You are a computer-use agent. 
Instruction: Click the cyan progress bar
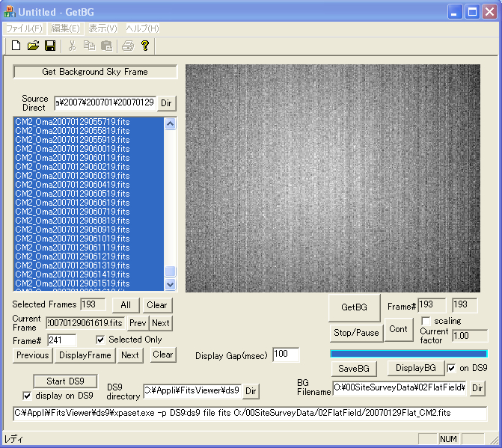pos(408,354)
